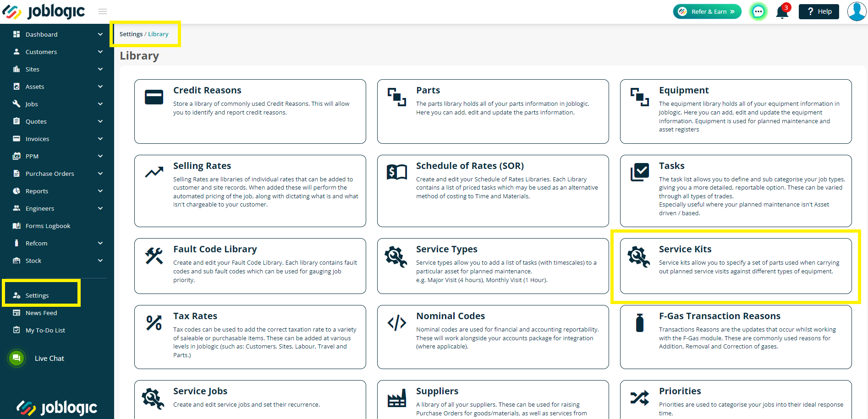
Task: Click the Help button
Action: (x=819, y=11)
